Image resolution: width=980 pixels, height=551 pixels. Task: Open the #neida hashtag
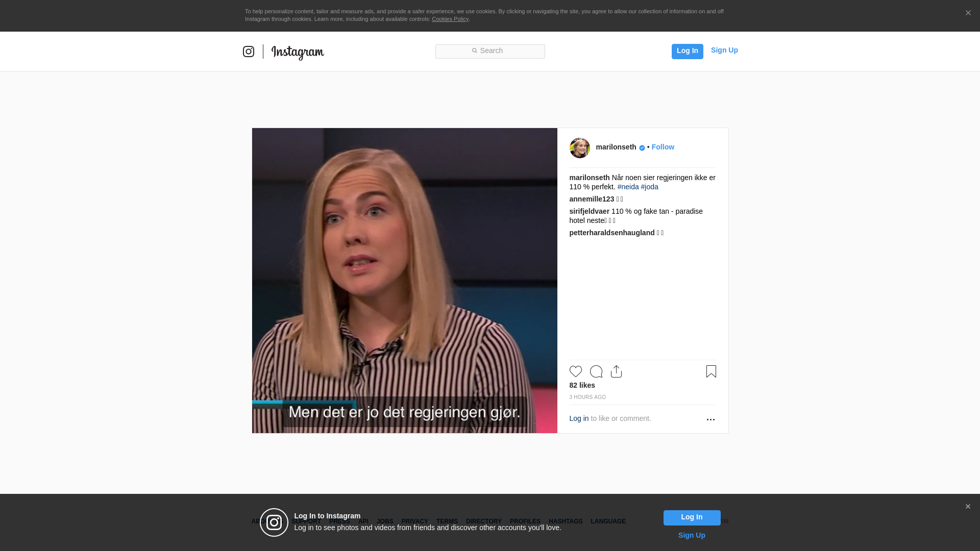click(628, 187)
